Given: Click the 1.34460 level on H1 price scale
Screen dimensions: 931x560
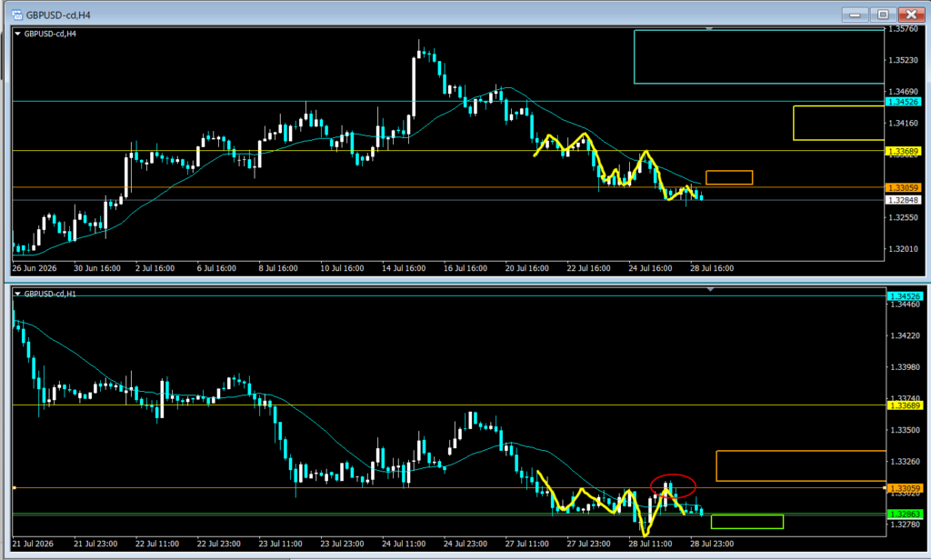Looking at the screenshot, I should pos(905,304).
